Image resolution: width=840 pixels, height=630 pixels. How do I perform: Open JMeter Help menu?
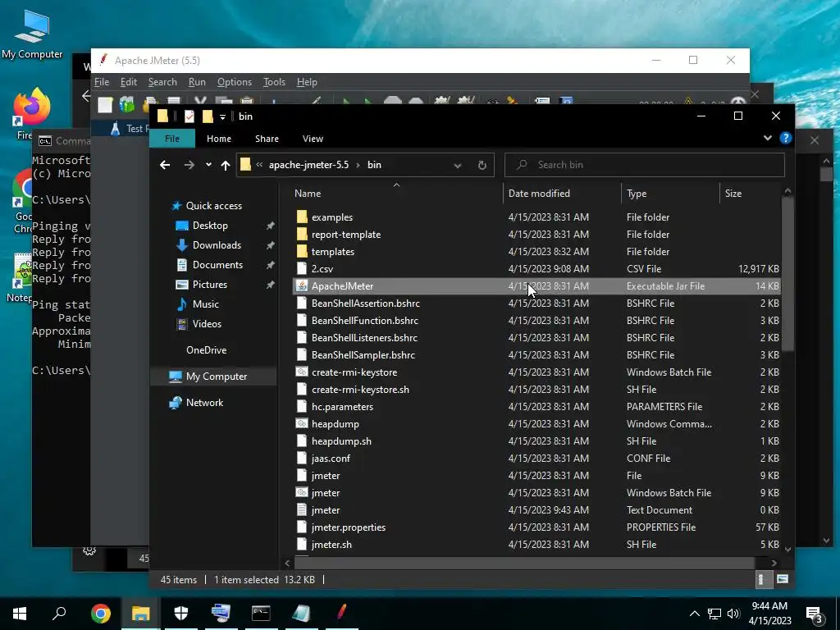pyautogui.click(x=307, y=82)
